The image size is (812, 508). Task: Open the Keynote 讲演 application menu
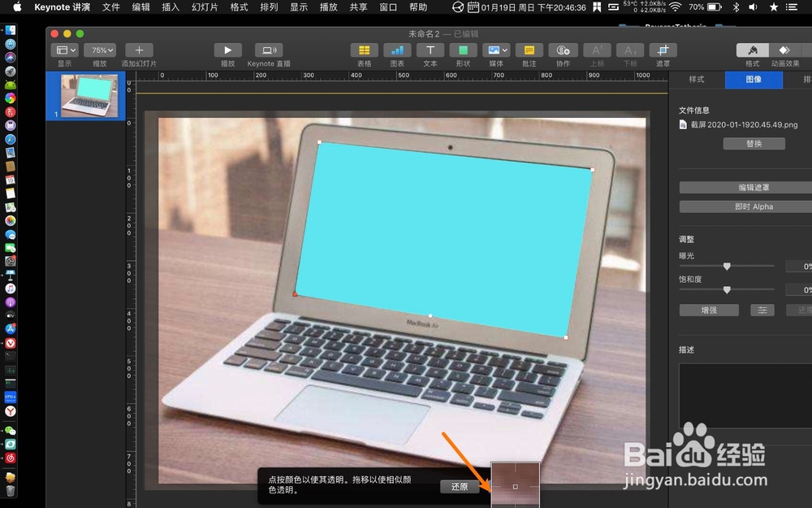click(x=63, y=7)
